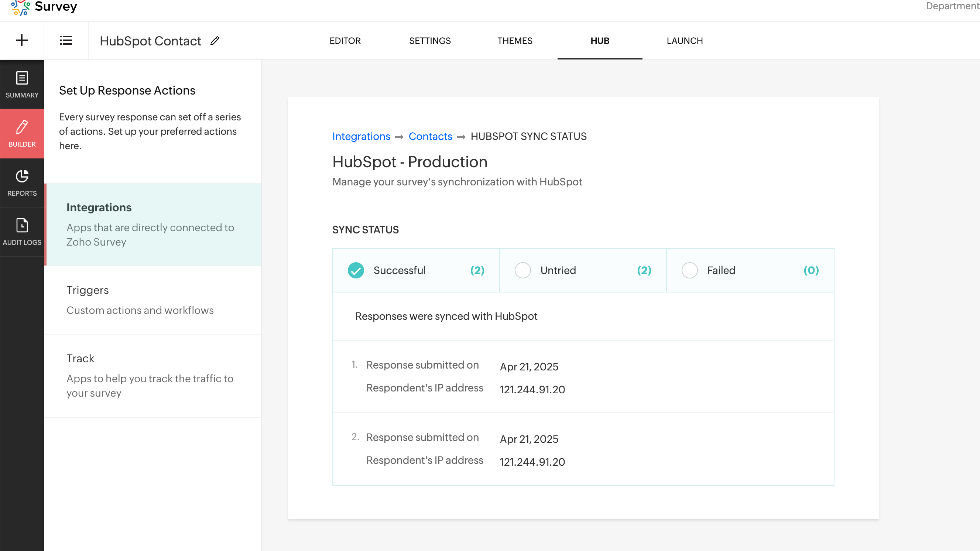Select the Successful sync status radio

click(x=356, y=270)
